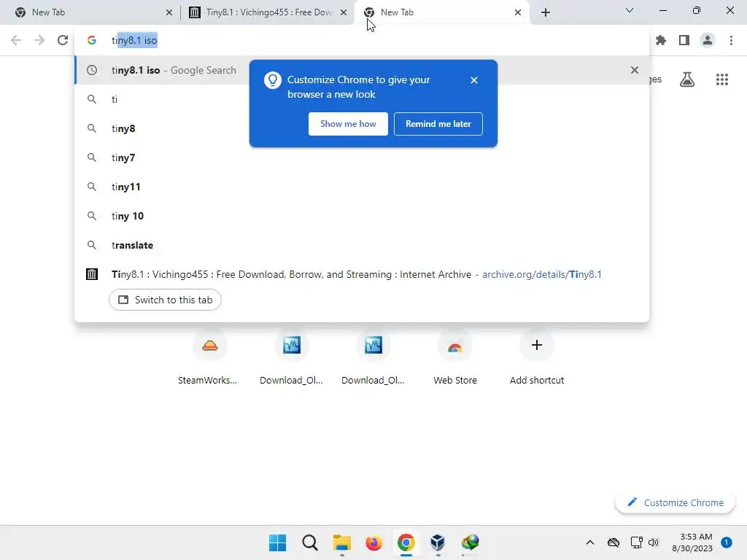The image size is (747, 560).
Task: Open the Search Labs flask icon
Action: [687, 79]
